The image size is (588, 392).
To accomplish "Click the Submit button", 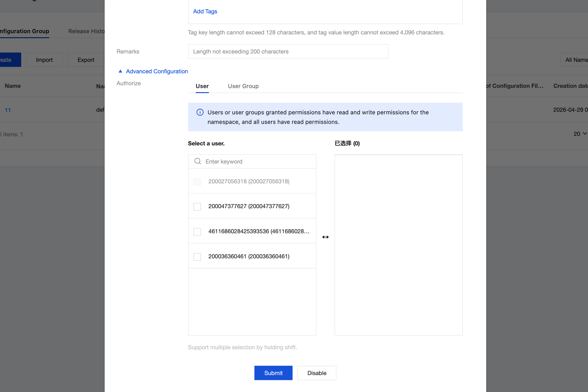I will tap(273, 373).
